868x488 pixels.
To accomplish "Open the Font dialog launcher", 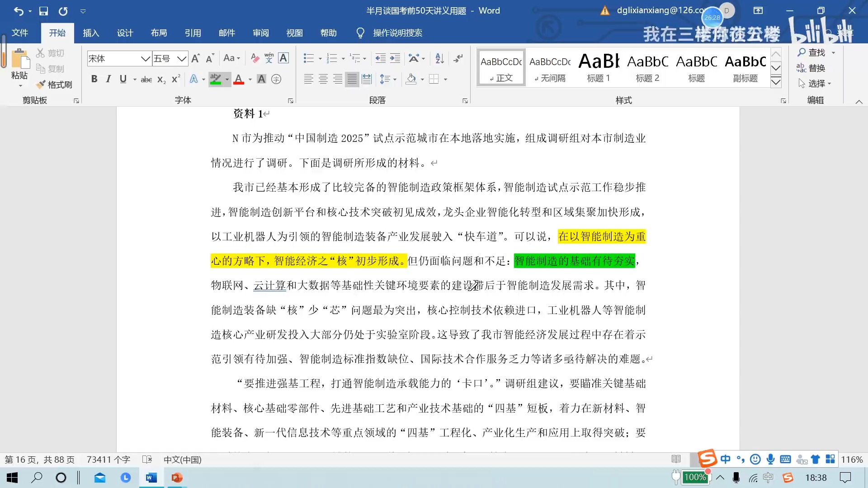I will [x=290, y=101].
